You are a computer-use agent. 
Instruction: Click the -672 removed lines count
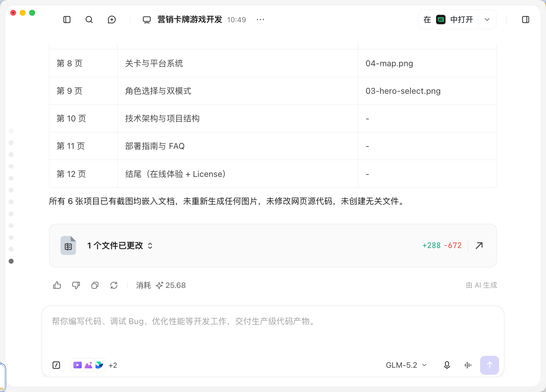pyautogui.click(x=453, y=246)
